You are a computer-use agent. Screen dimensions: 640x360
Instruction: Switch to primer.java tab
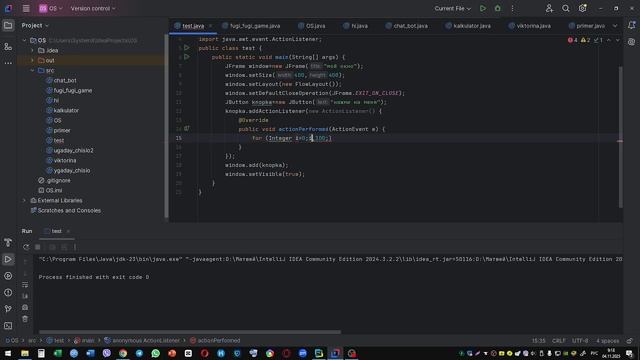click(x=587, y=26)
